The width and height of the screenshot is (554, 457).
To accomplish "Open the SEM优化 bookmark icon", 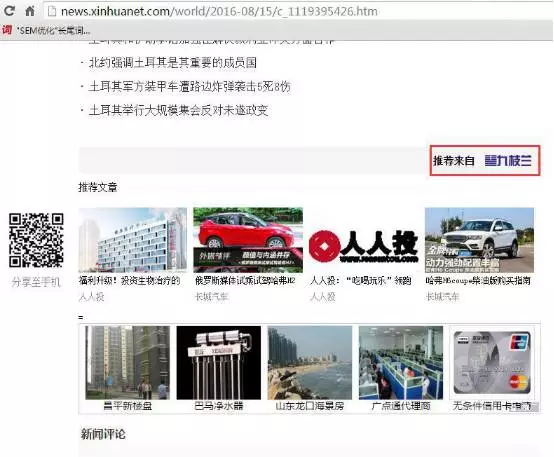I will [7, 30].
